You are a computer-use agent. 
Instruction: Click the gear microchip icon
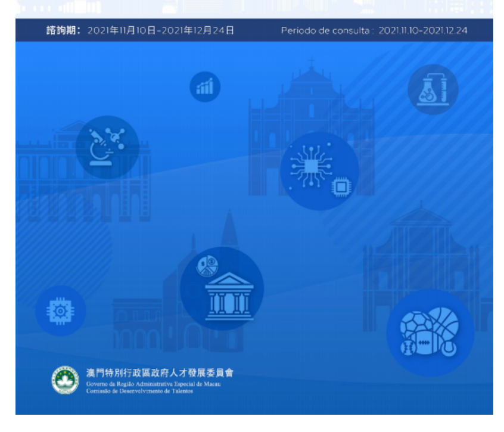[60, 310]
